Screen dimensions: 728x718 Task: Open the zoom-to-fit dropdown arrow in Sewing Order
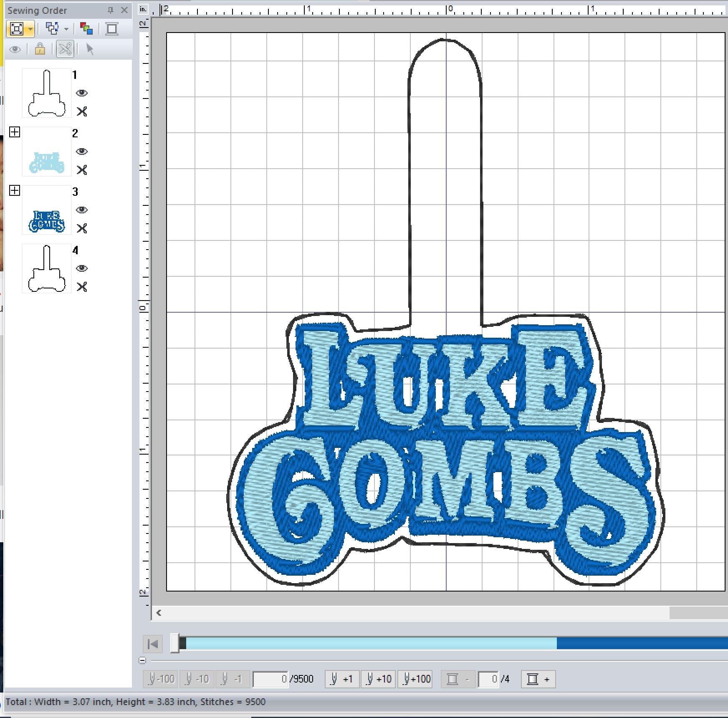coord(30,29)
